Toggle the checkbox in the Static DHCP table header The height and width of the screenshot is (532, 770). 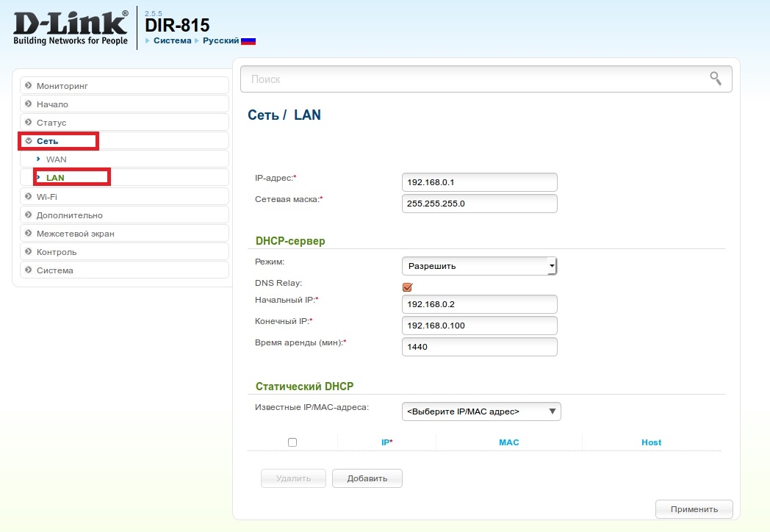point(292,442)
